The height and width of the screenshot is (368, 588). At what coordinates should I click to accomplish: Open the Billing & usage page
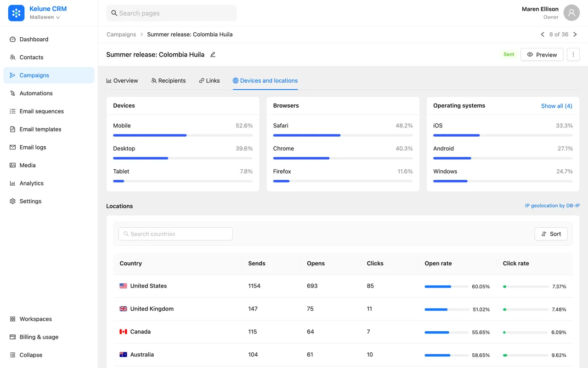point(49,337)
